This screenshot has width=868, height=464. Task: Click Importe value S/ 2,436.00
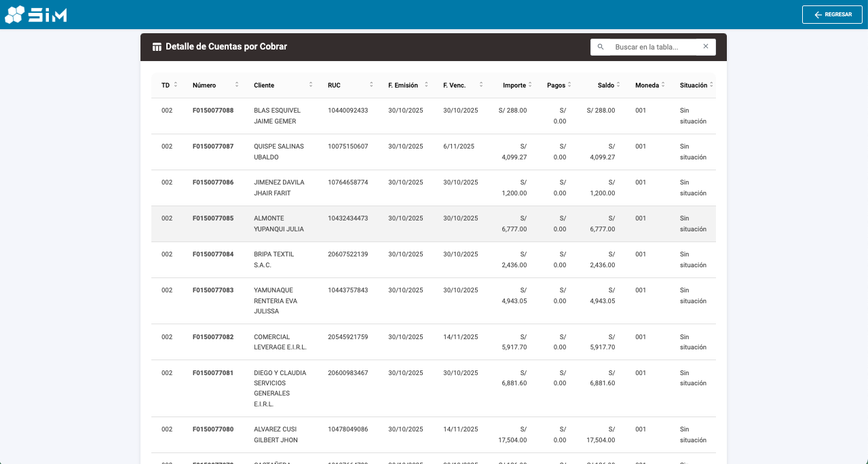[514, 260]
